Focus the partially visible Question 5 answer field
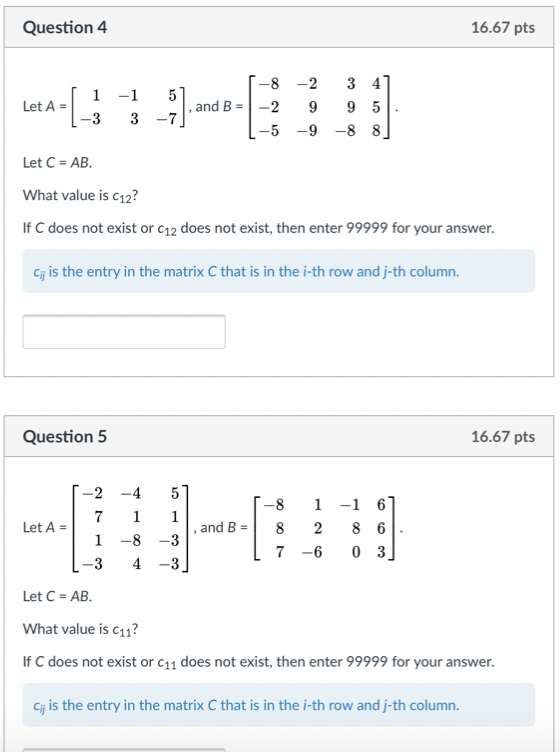The height and width of the screenshot is (752, 560). click(x=124, y=750)
